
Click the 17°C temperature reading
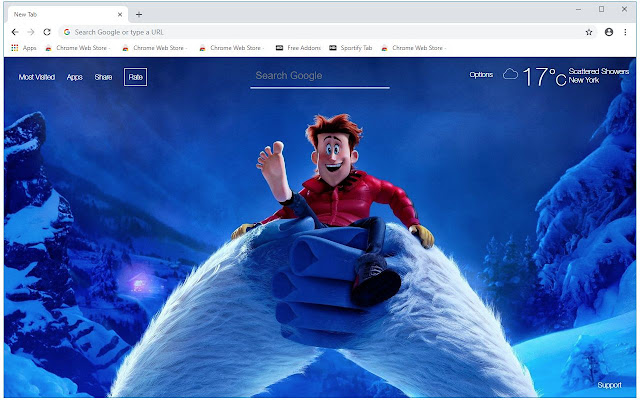pos(544,76)
